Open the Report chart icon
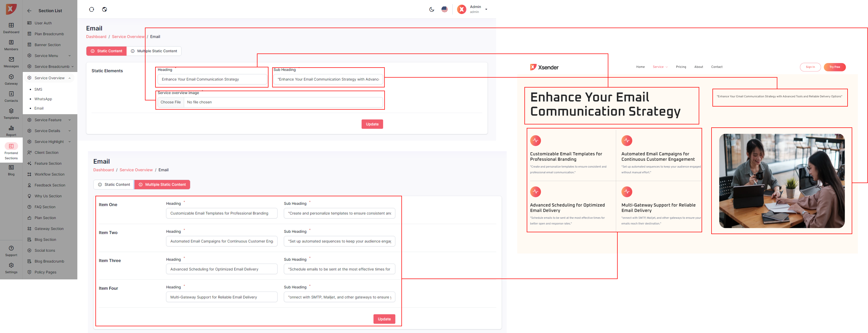The width and height of the screenshot is (868, 333). (11, 128)
